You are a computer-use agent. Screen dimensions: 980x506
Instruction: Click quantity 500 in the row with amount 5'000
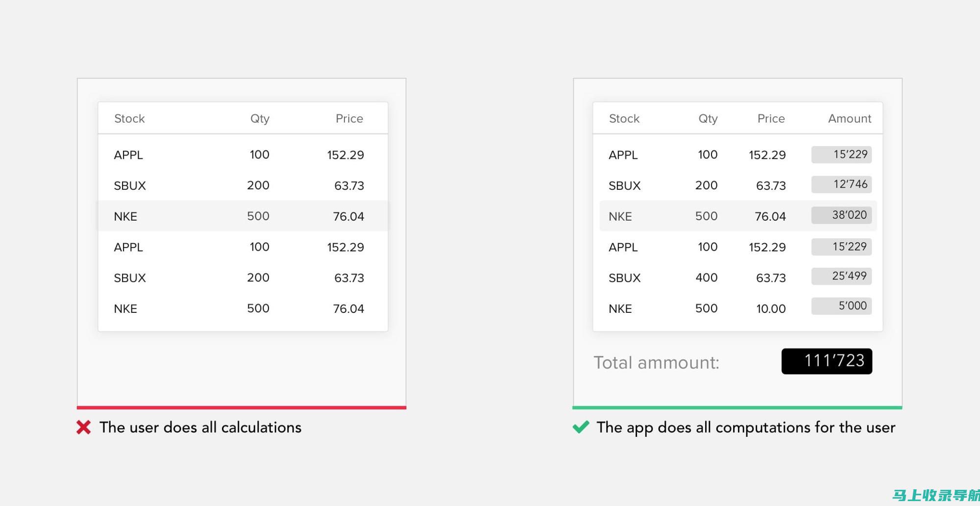707,308
